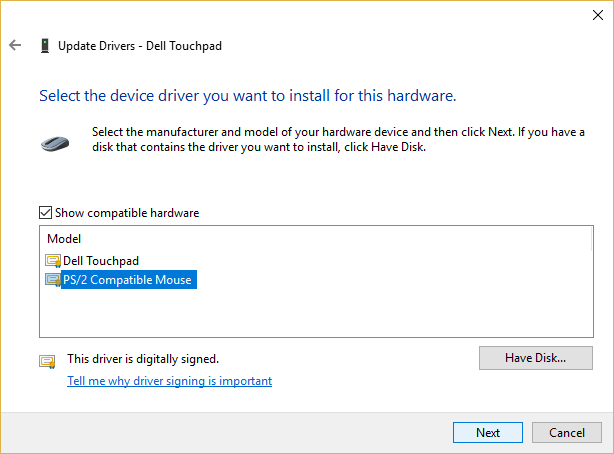The height and width of the screenshot is (454, 614).
Task: Go back with the arrow icon
Action: tap(15, 45)
